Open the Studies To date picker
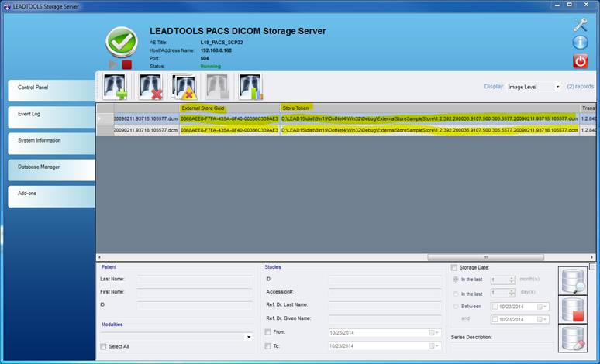 [433, 346]
